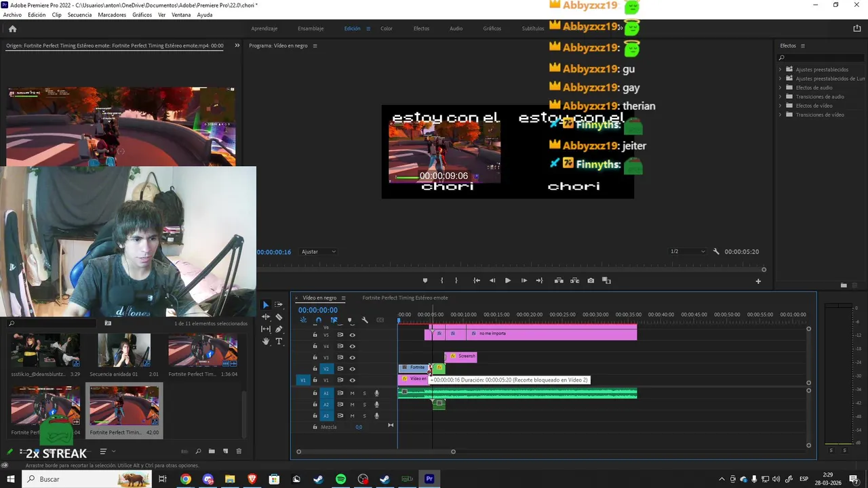Play the program monitor

[x=508, y=281]
